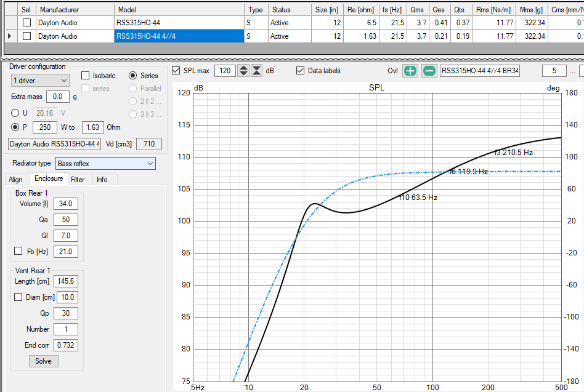Click the f6 119.9 Hz data label
584x392 pixels.
pyautogui.click(x=469, y=172)
